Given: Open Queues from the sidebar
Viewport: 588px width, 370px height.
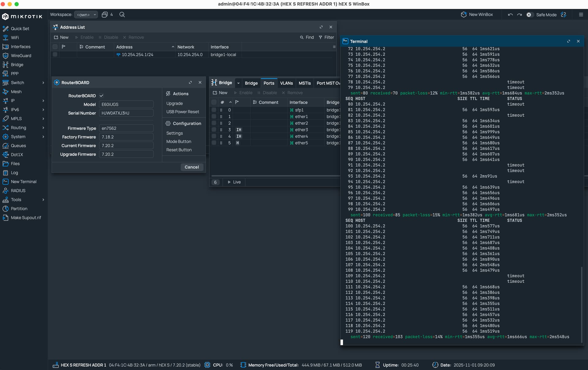Looking at the screenshot, I should [x=18, y=146].
